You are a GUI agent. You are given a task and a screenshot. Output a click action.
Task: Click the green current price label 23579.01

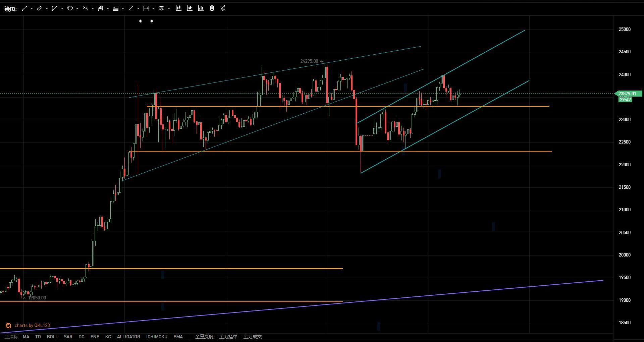click(627, 94)
